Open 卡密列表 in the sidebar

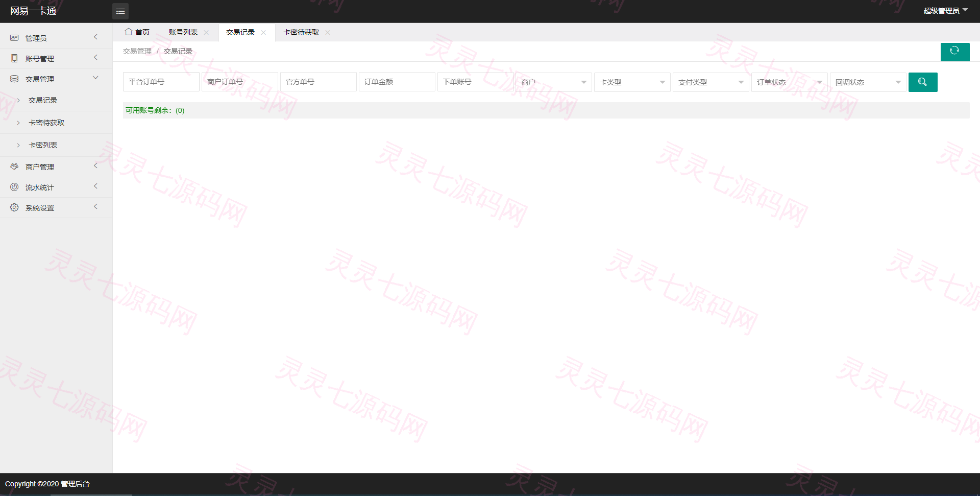coord(43,145)
